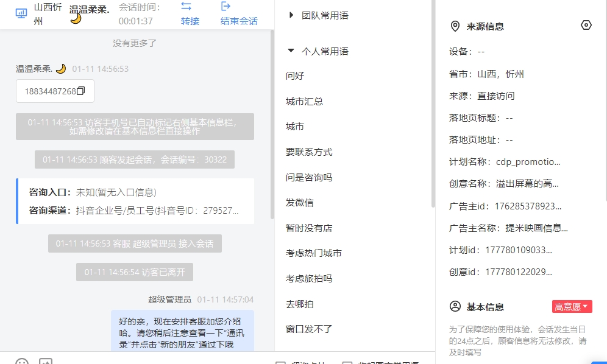Click the 计划id 177780109033 field
This screenshot has height=364, width=607.
[500, 250]
